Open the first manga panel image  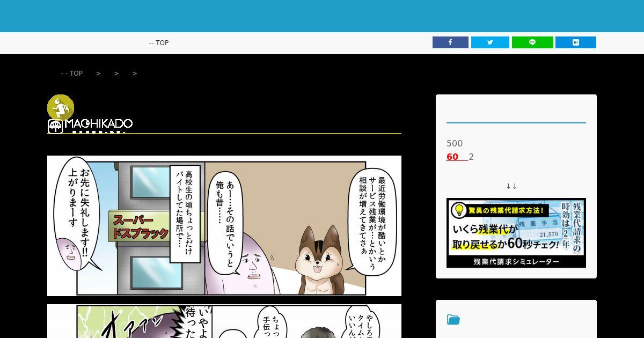pos(224,226)
